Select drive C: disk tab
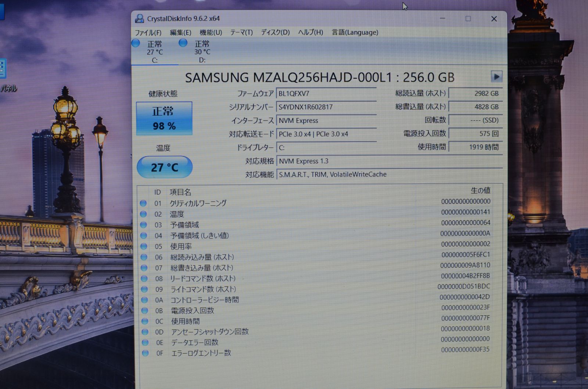The image size is (588, 389). [155, 51]
